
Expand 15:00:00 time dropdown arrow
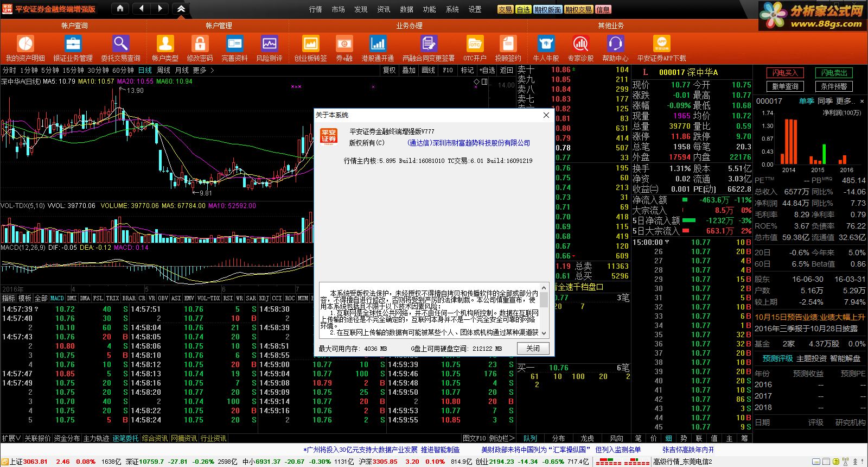click(x=667, y=242)
